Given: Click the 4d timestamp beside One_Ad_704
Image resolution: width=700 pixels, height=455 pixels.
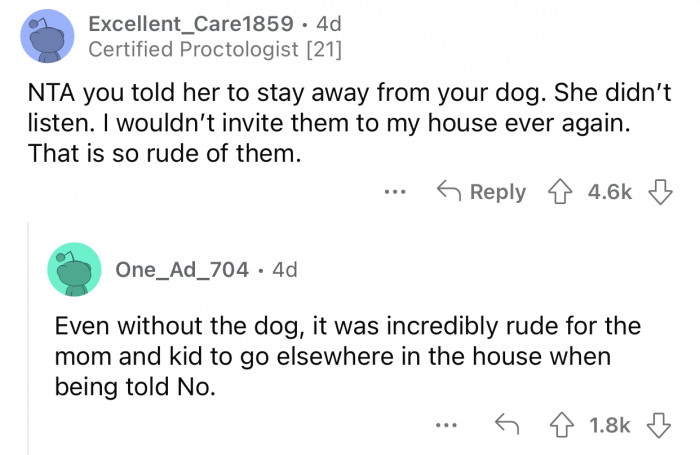Looking at the screenshot, I should pos(284,269).
